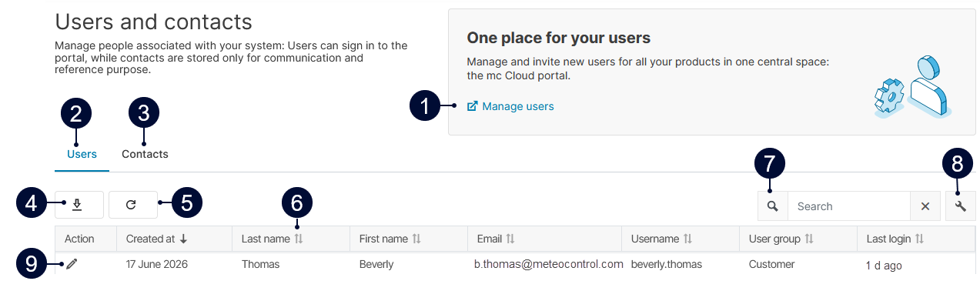Select the 17 June 2026 cell
This screenshot has height=291, width=980.
click(157, 264)
